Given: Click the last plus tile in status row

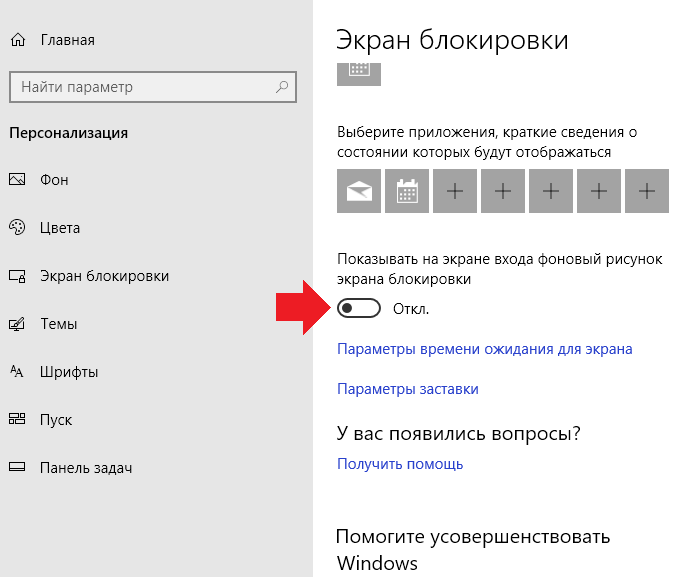Looking at the screenshot, I should tap(647, 191).
